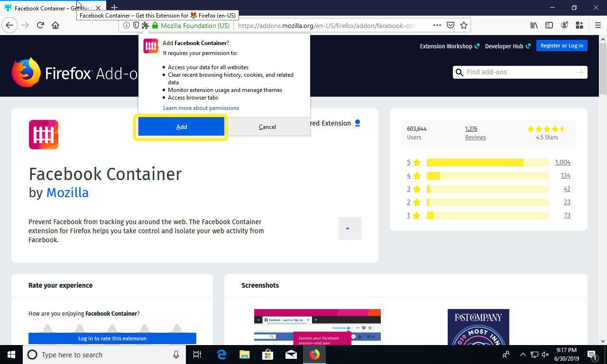Click Log in to rate this extension
Screen dimensions: 607x364
tap(112, 338)
